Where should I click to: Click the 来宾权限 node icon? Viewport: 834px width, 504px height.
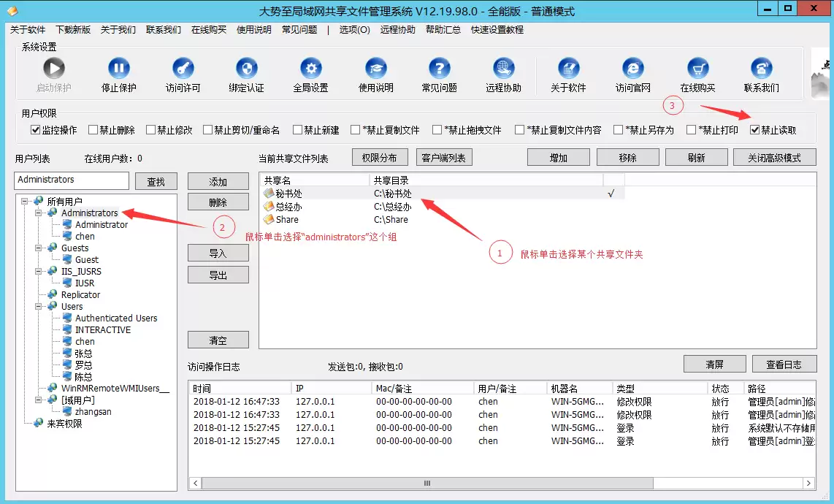(x=38, y=423)
